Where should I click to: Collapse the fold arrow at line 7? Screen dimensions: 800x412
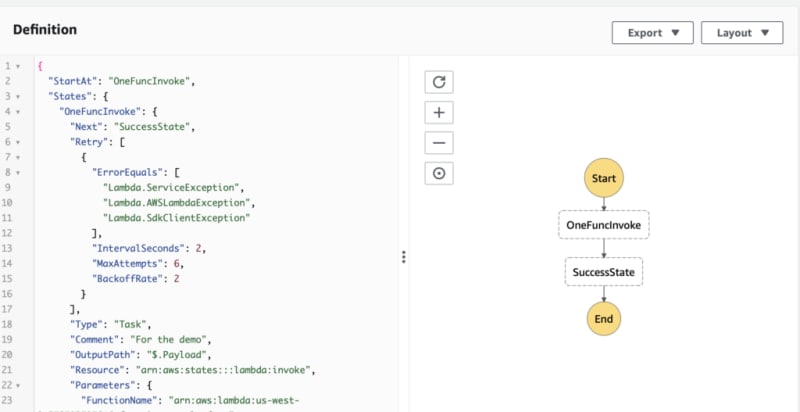(18, 158)
